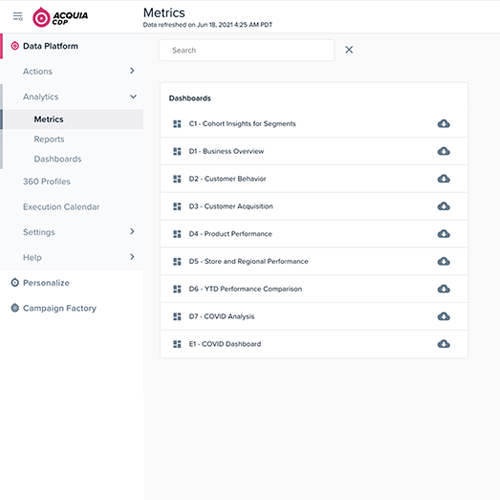The width and height of the screenshot is (500, 500).
Task: Download the C1 Cohort Insights dashboard
Action: [x=444, y=124]
